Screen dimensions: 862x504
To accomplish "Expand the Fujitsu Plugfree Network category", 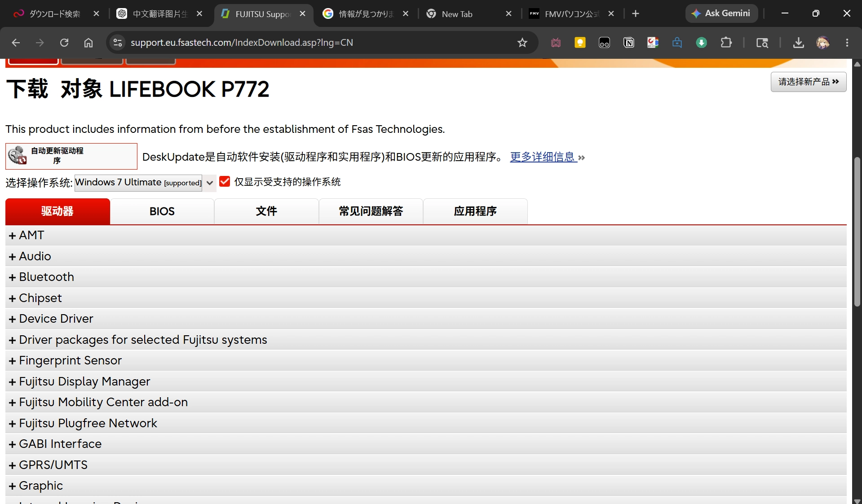I will click(x=426, y=423).
